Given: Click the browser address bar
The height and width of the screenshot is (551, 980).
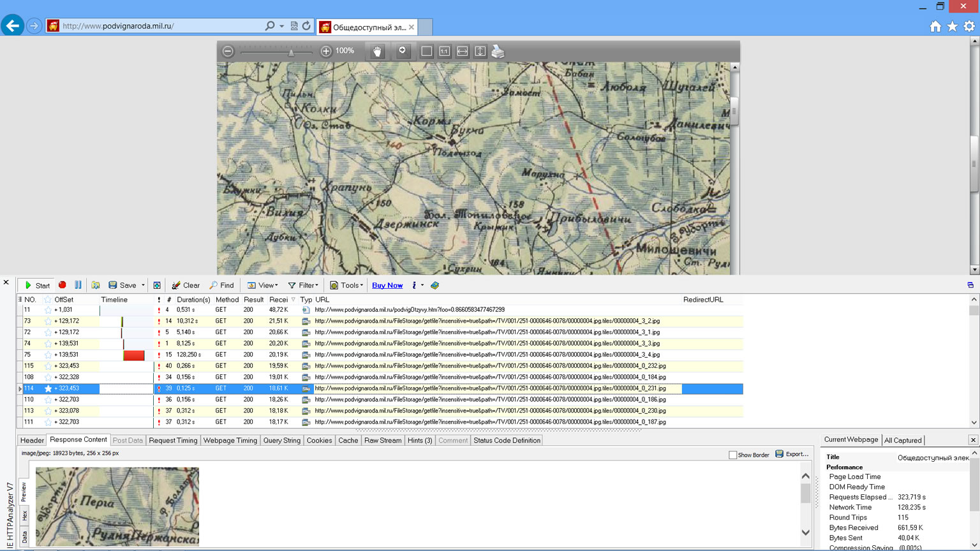Looking at the screenshot, I should (160, 26).
